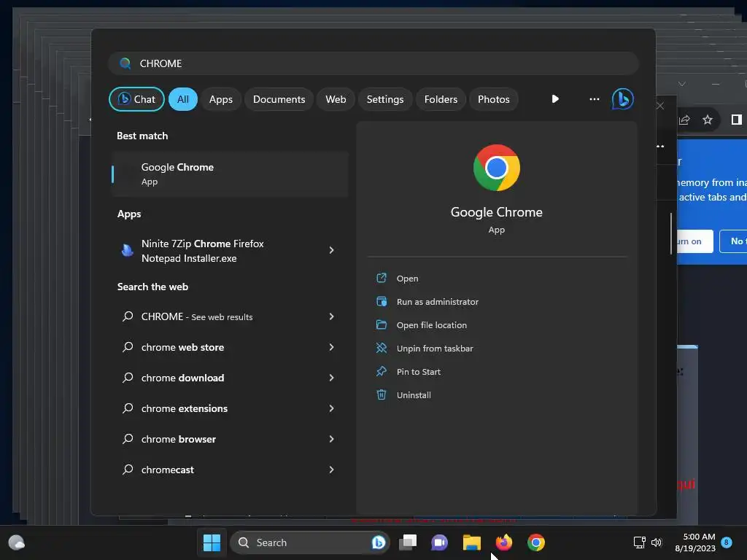
Task: Open the weather widget in the taskbar
Action: (x=17, y=542)
